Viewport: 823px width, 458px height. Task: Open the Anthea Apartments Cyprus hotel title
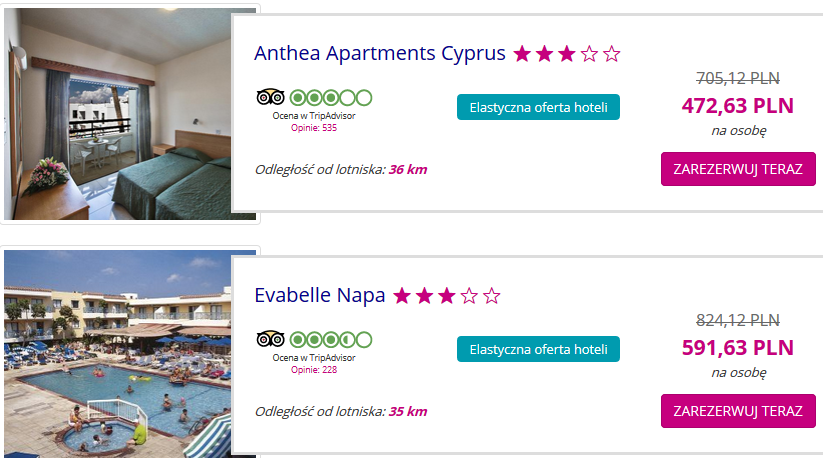(379, 54)
